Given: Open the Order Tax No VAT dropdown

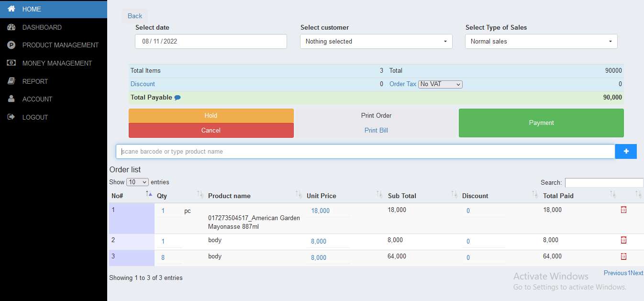Looking at the screenshot, I should click(440, 84).
